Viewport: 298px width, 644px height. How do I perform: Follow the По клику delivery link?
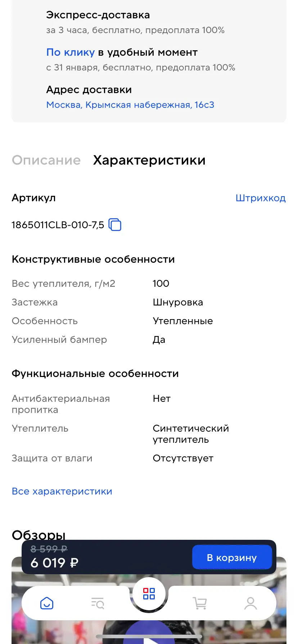pos(71,52)
